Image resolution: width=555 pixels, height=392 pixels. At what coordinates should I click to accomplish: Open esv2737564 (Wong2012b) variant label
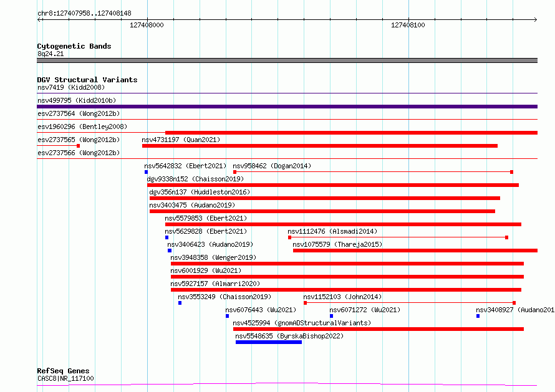[x=79, y=113]
